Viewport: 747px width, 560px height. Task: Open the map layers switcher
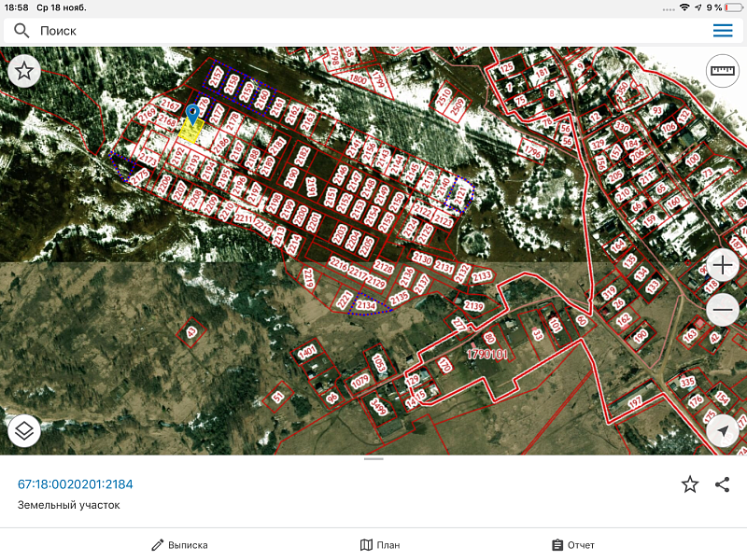click(x=24, y=430)
